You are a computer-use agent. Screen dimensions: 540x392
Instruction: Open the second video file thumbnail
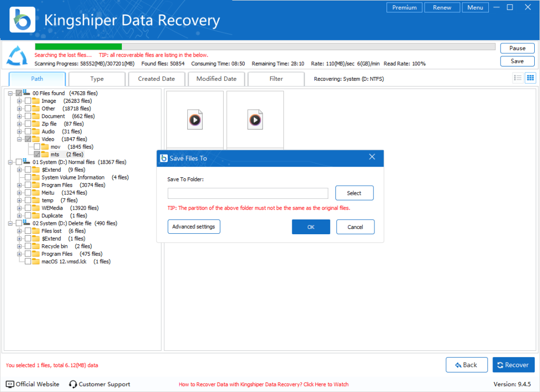(x=255, y=119)
